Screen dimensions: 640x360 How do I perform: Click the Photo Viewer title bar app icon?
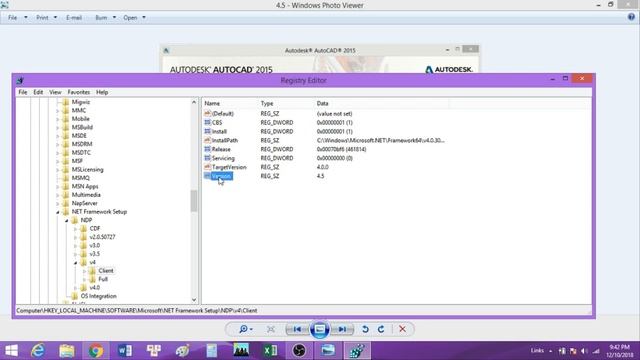click(4, 5)
